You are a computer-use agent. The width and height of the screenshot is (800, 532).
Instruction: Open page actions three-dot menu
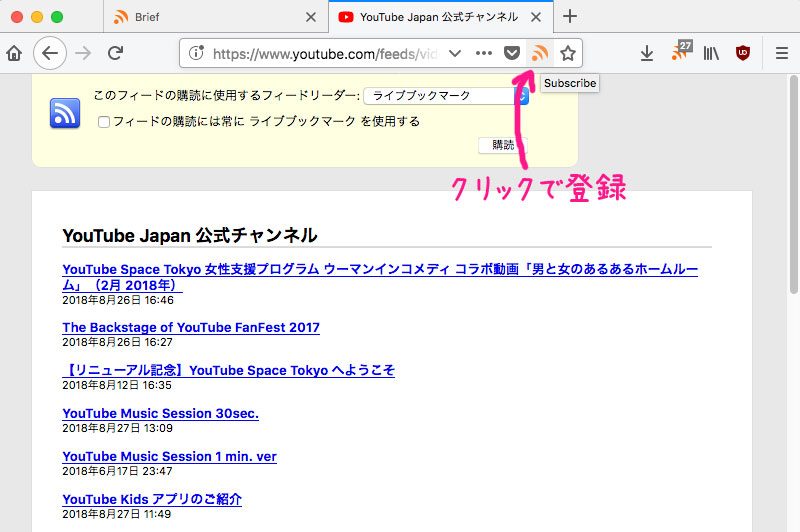pyautogui.click(x=484, y=53)
